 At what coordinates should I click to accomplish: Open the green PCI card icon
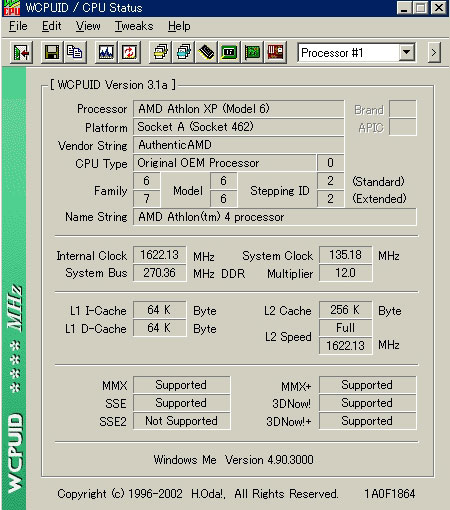[252, 52]
